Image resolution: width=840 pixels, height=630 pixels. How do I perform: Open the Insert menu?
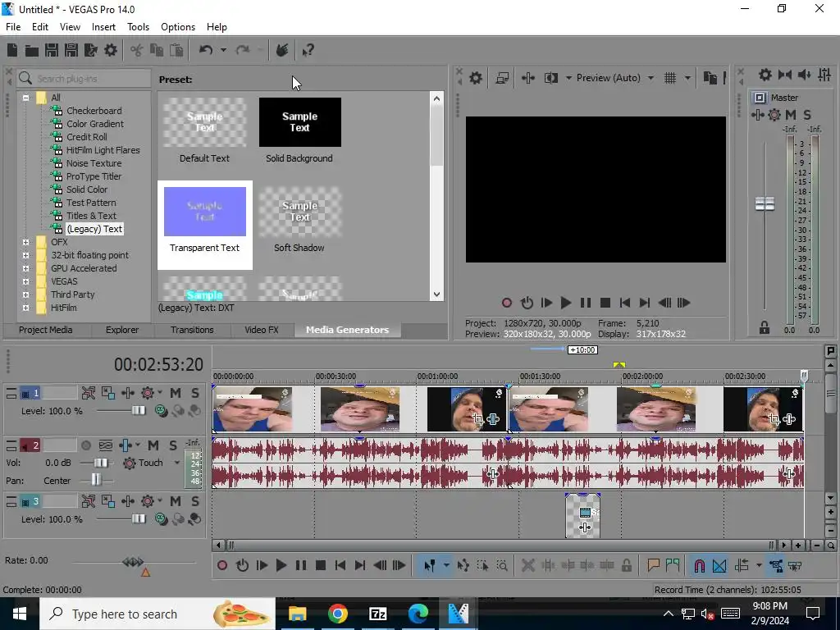(103, 27)
